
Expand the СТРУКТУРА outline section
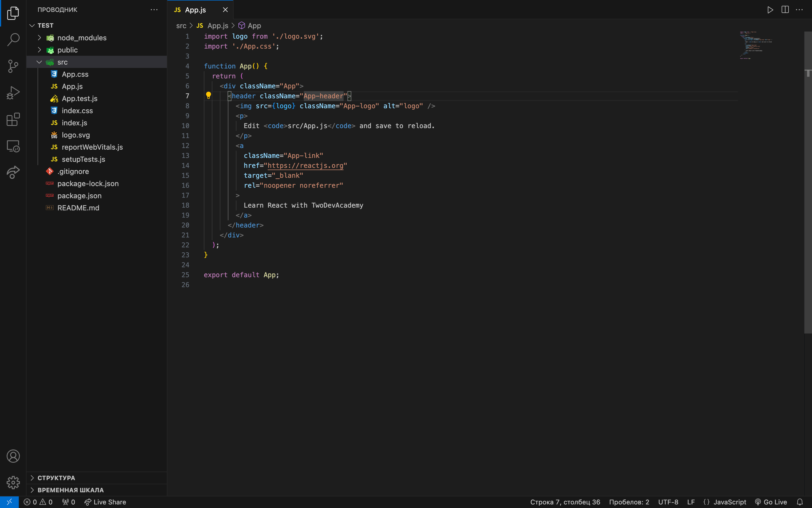[x=56, y=478]
